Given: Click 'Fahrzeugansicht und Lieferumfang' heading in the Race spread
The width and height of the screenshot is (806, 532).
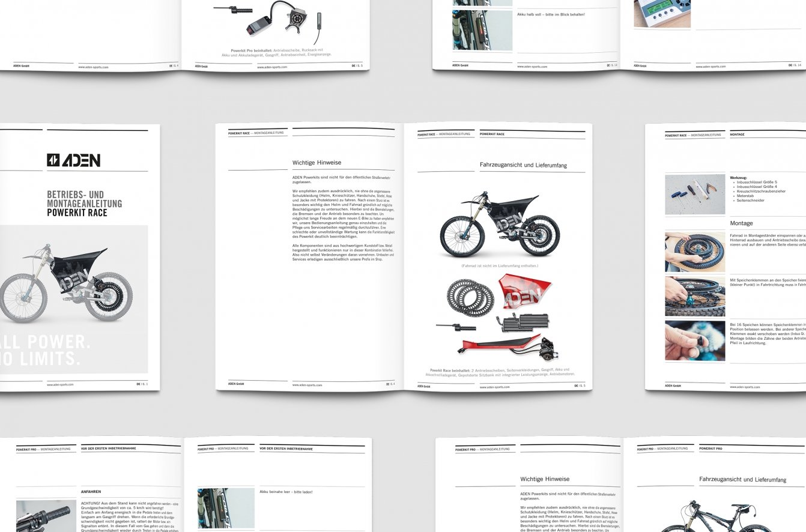Looking at the screenshot, I should 523,165.
